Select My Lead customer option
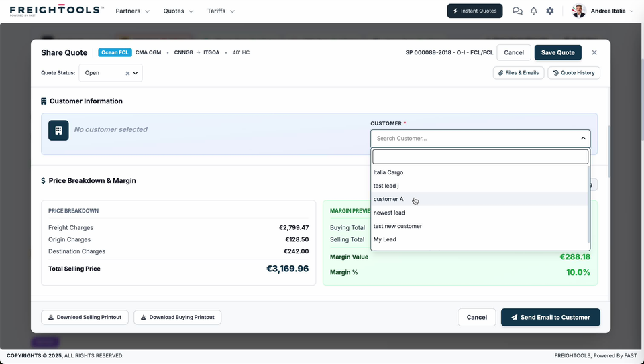 pyautogui.click(x=479, y=239)
